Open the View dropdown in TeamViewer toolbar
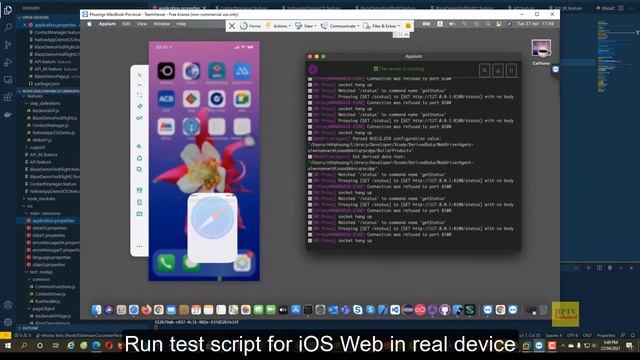The width and height of the screenshot is (640, 360). tap(306, 26)
